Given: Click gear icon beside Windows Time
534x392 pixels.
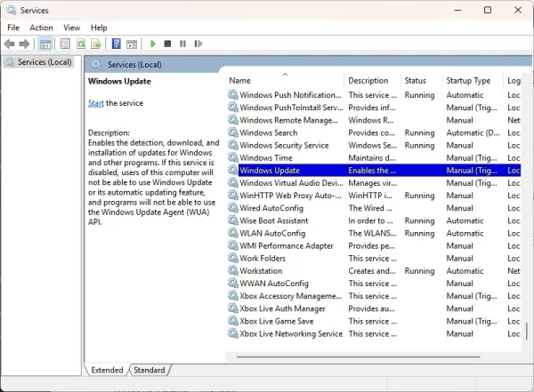Looking at the screenshot, I should pos(233,157).
